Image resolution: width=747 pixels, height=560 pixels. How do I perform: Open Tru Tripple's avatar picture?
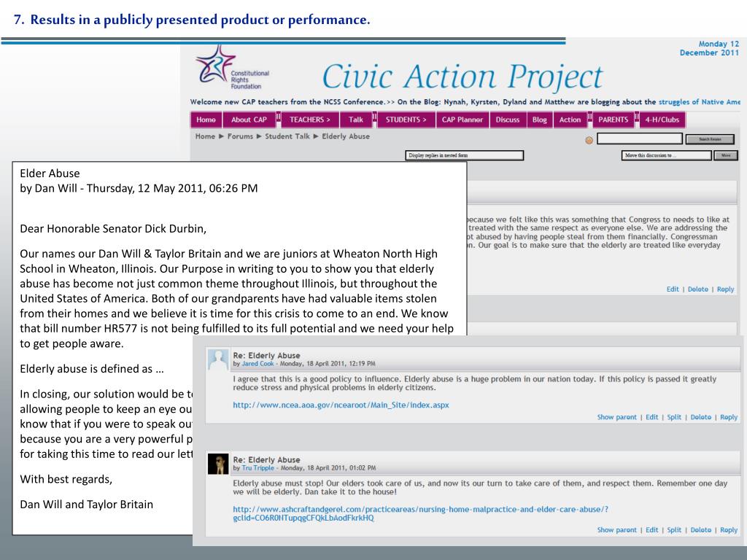[x=218, y=464]
